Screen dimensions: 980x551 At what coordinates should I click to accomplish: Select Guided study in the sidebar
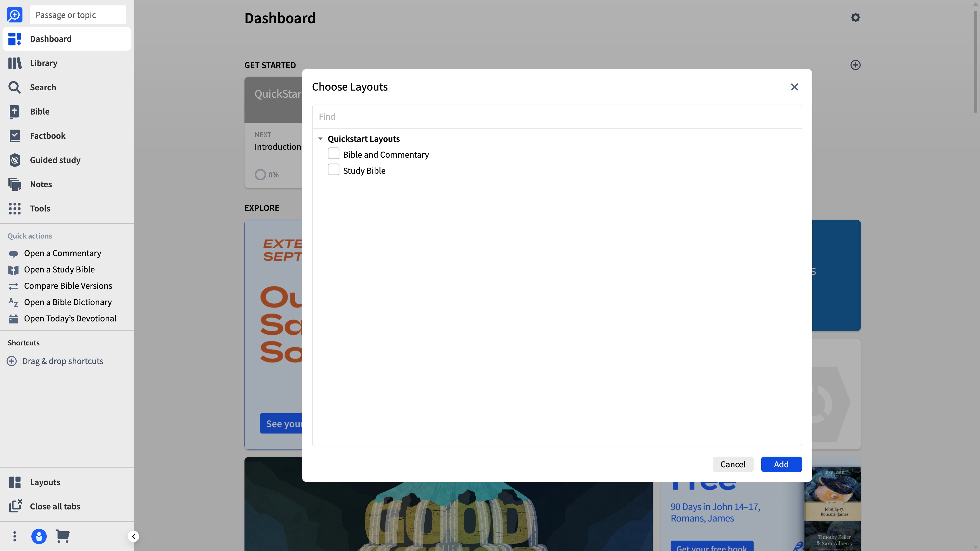point(56,160)
